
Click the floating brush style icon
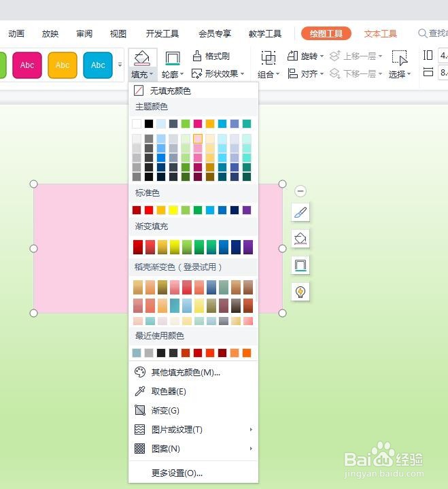point(300,212)
